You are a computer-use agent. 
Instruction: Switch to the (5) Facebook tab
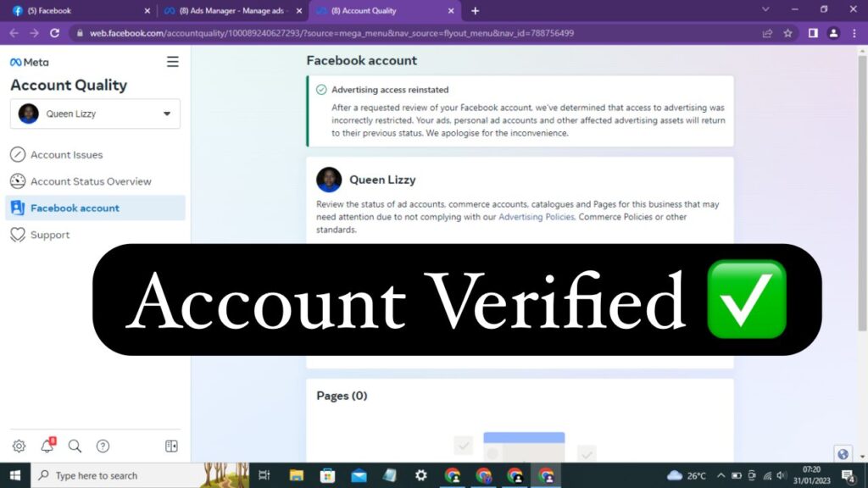(82, 10)
